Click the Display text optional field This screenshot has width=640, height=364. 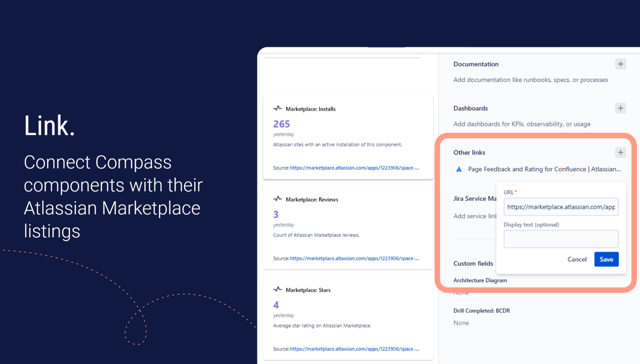coord(561,239)
